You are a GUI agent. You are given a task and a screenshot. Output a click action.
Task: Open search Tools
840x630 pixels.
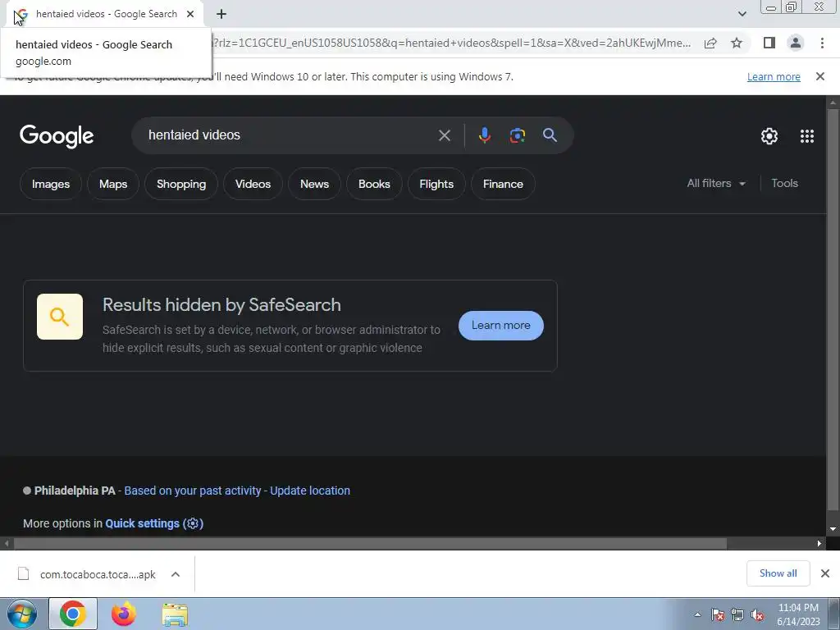pyautogui.click(x=784, y=183)
